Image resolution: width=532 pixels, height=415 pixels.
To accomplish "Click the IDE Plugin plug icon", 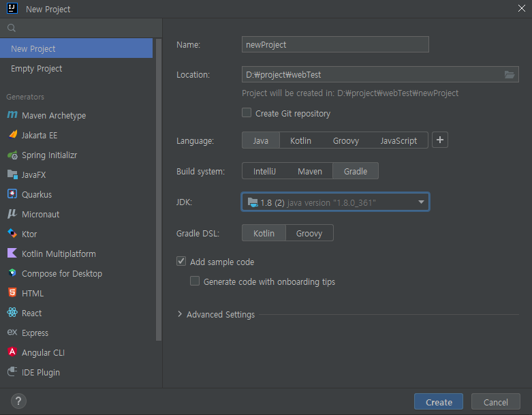I will (12, 371).
